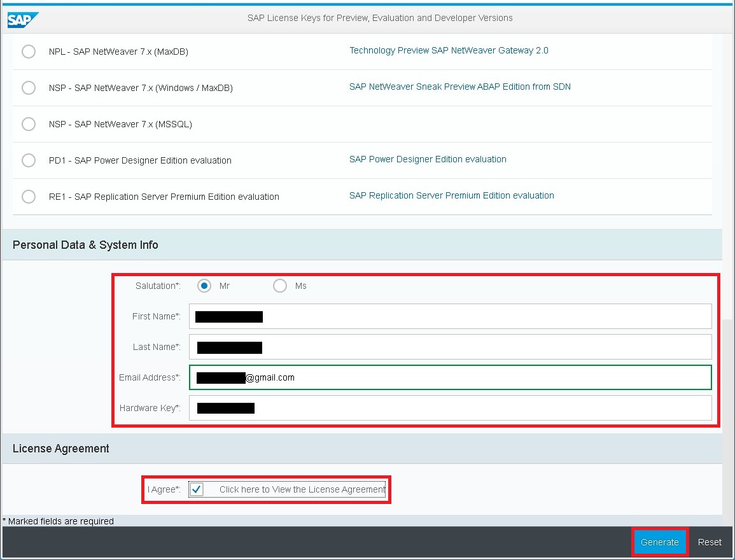Select PD1 Power Designer evaluation option
This screenshot has height=560, width=735.
pos(28,160)
